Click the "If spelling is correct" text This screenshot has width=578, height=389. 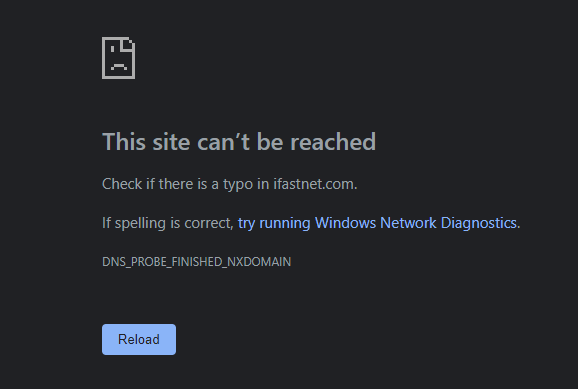(x=168, y=223)
